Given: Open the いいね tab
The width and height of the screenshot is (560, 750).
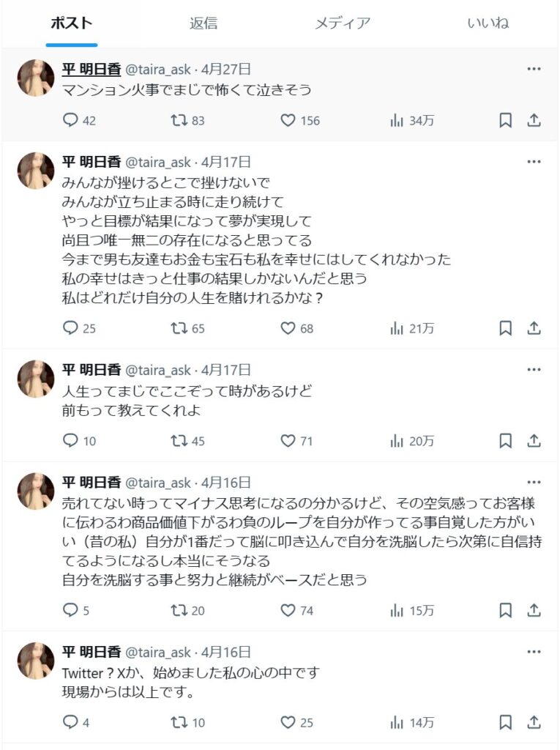Looking at the screenshot, I should [488, 23].
